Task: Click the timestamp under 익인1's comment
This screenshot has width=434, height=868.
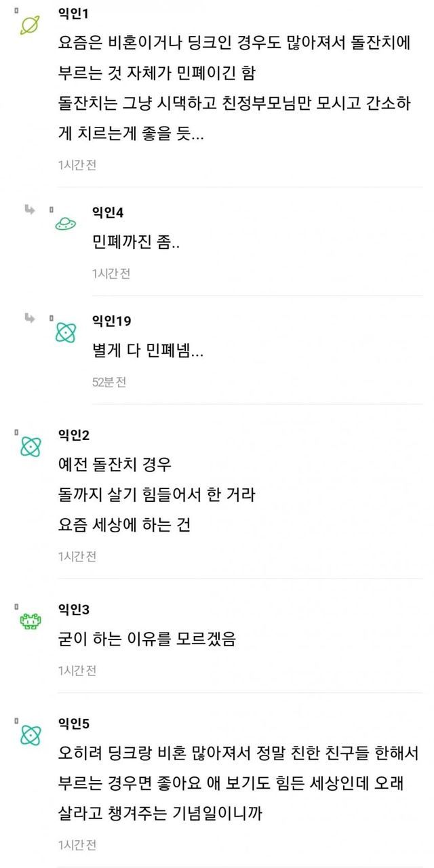Action: [77, 165]
